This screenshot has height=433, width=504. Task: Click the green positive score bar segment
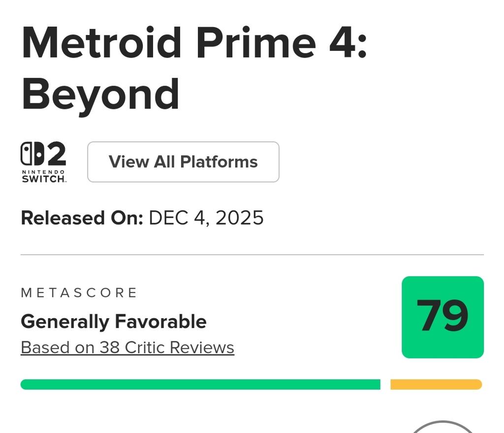(x=200, y=384)
